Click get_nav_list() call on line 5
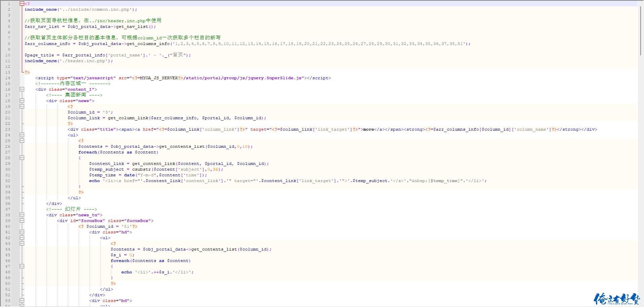Screen dimensions: 644x307 pos(135,27)
